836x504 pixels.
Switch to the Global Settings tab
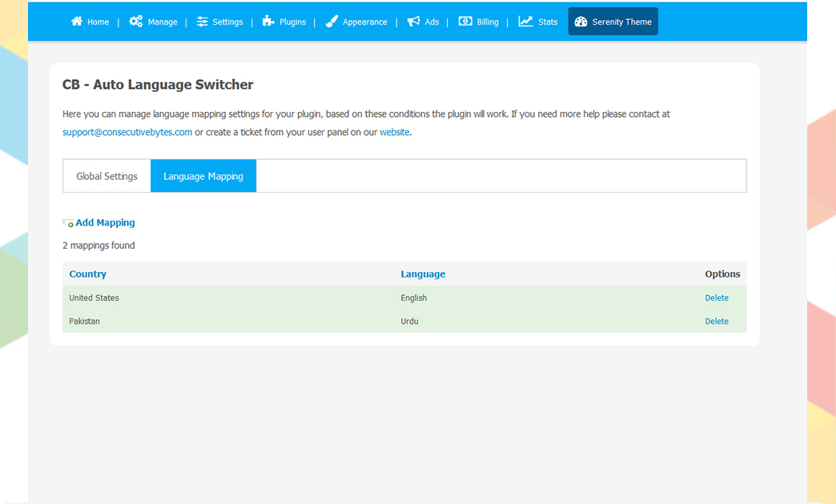107,176
